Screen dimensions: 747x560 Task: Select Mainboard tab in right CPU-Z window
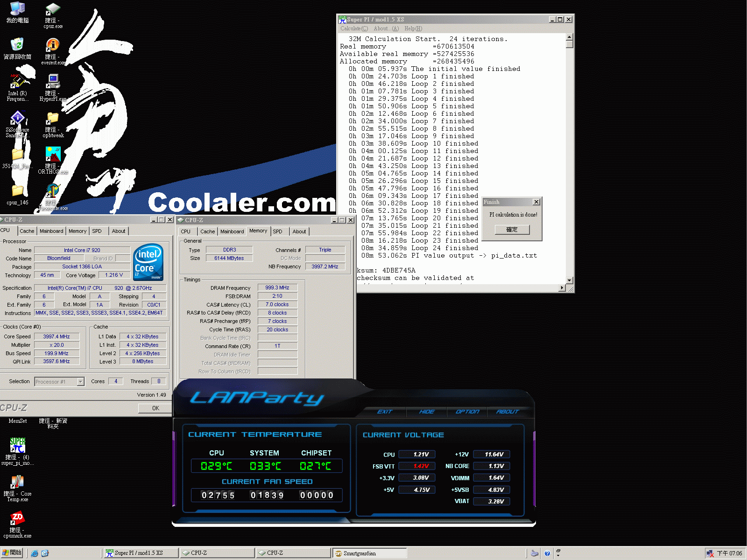[x=232, y=231]
